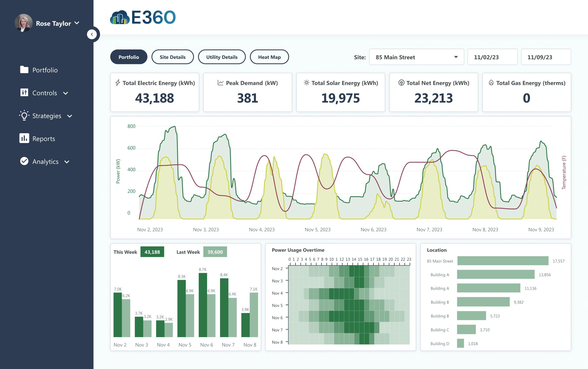
Task: Open the Site dropdown showing 85 Main Street
Action: 417,57
